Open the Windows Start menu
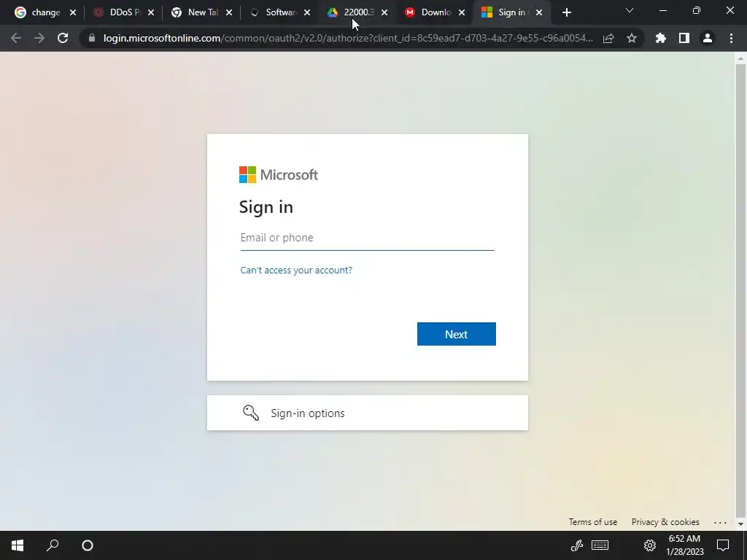The image size is (747, 560). (18, 545)
